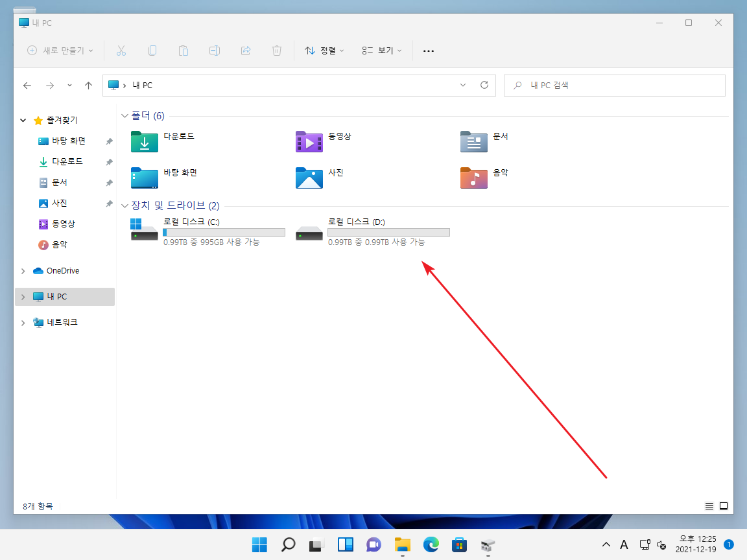Viewport: 747px width, 560px height.
Task: Open address bar history dropdown
Action: 462,86
